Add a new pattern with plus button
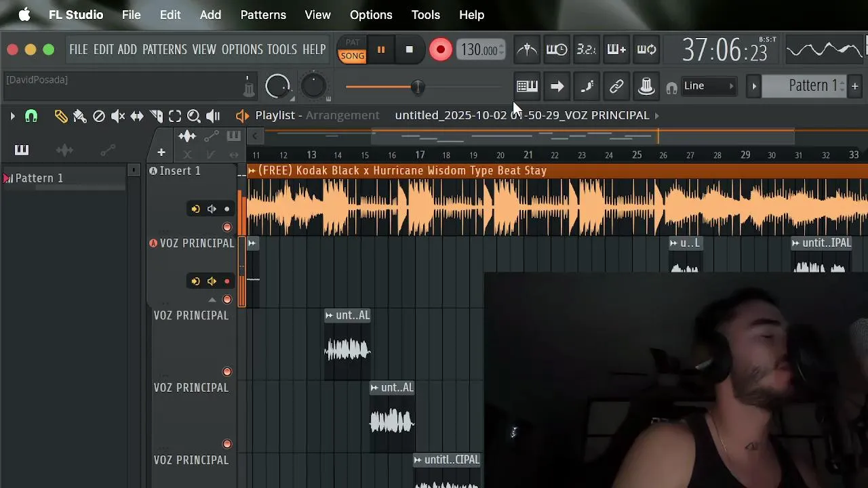 pyautogui.click(x=855, y=86)
